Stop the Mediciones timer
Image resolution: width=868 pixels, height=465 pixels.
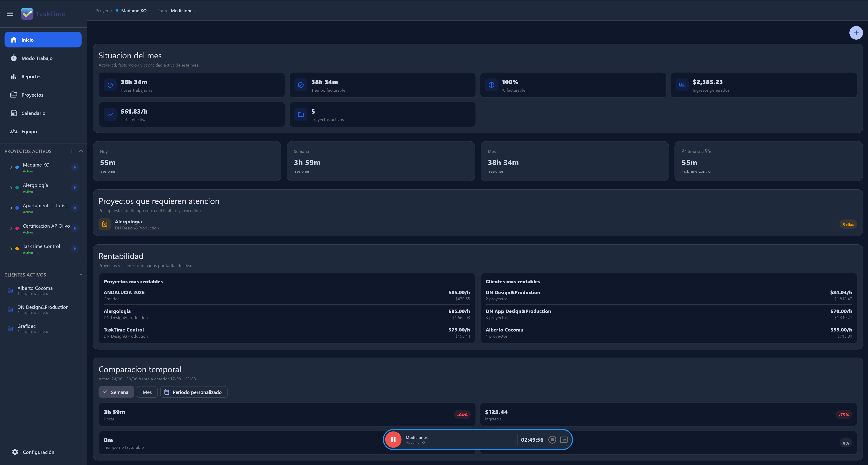[x=552, y=440]
